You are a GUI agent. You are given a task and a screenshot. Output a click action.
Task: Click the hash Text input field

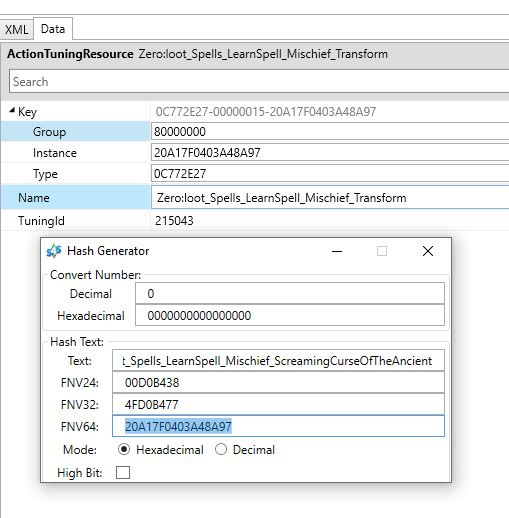click(x=278, y=360)
